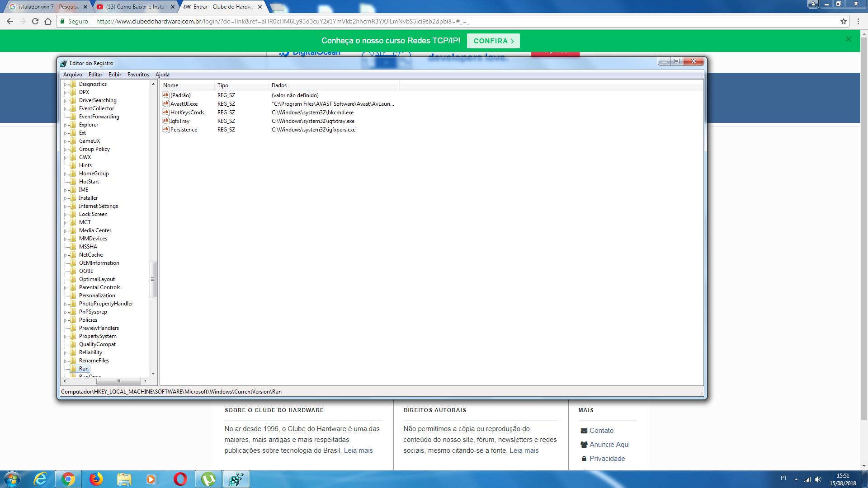The height and width of the screenshot is (488, 868).
Task: Select the OEMInformation key in tree
Action: pyautogui.click(x=99, y=263)
